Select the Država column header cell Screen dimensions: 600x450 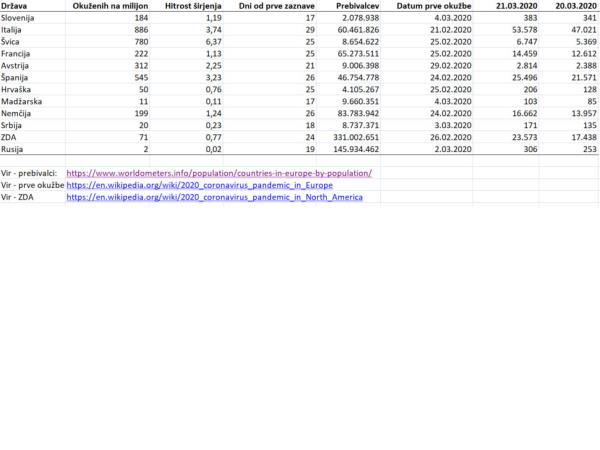pyautogui.click(x=15, y=6)
